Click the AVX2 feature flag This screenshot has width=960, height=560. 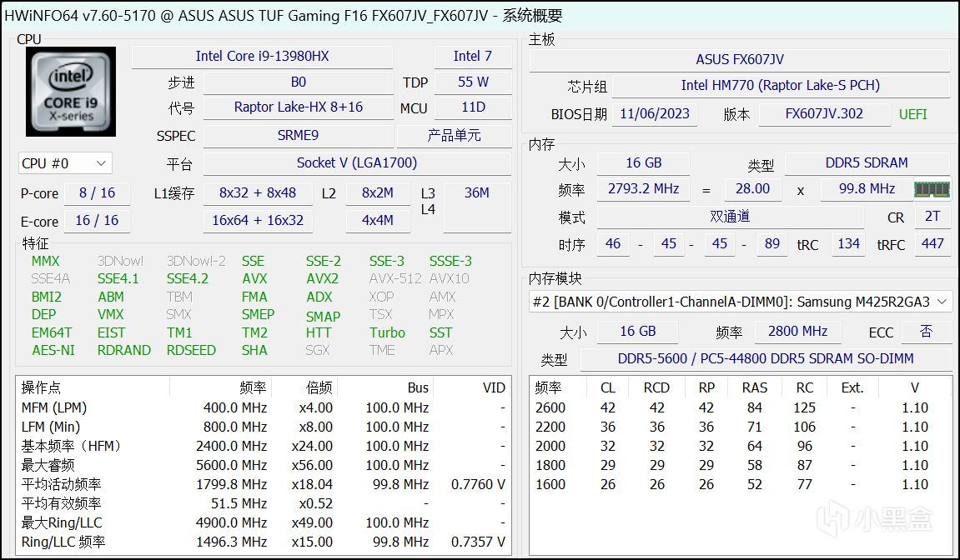coord(322,278)
